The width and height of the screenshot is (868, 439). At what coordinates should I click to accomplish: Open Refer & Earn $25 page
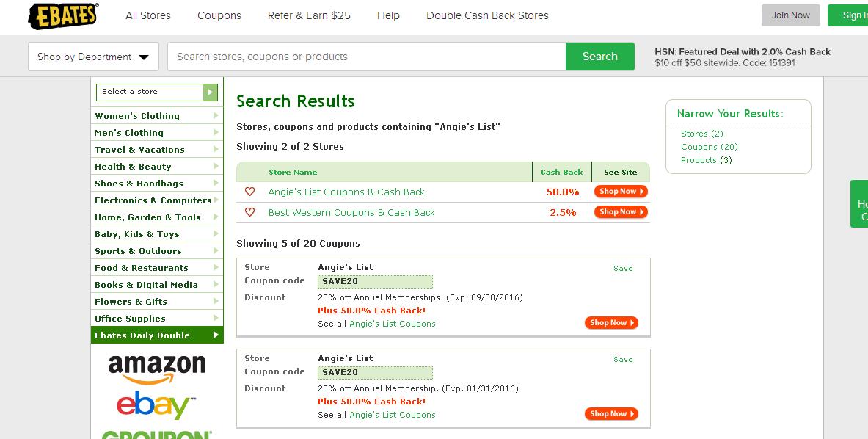tap(309, 15)
